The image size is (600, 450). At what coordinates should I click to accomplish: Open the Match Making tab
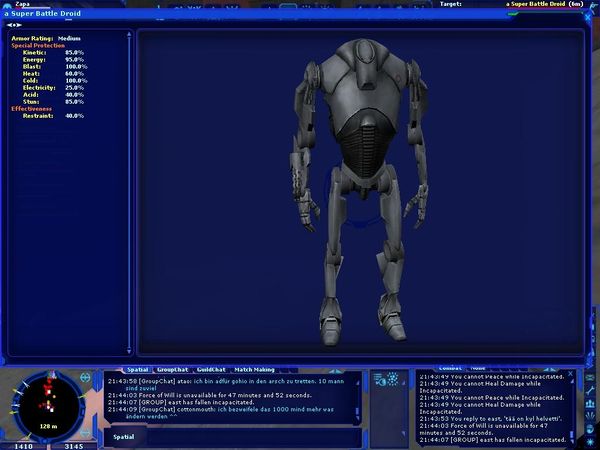pyautogui.click(x=254, y=369)
